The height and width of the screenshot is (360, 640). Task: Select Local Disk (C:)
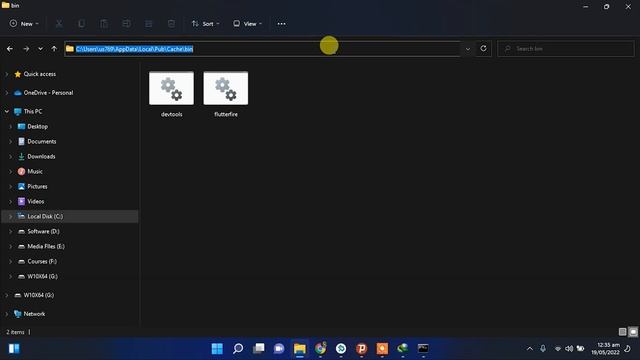[45, 216]
